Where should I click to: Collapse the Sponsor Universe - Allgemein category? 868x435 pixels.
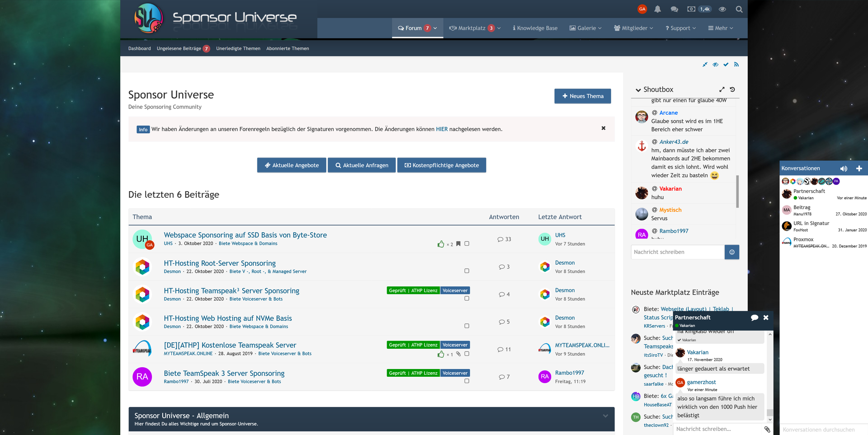coord(605,416)
